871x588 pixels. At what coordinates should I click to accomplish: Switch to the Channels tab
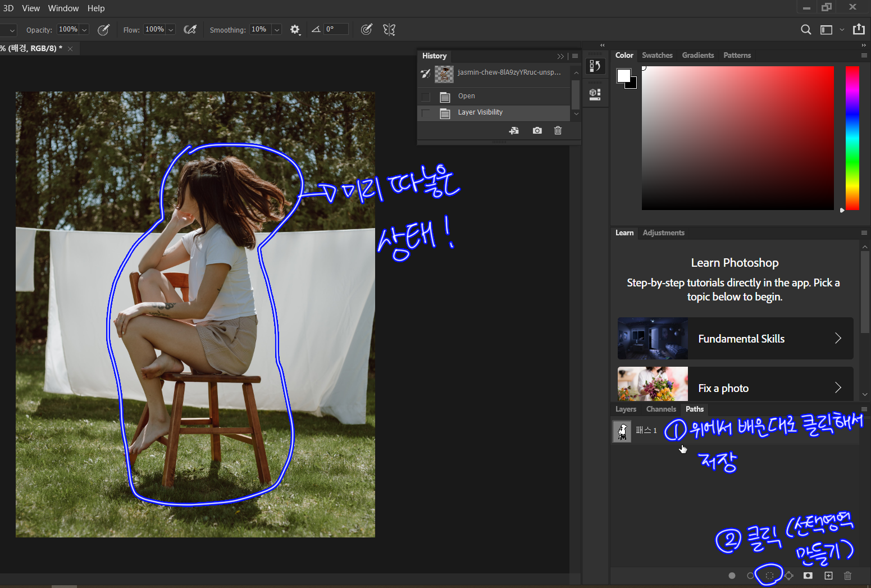660,409
